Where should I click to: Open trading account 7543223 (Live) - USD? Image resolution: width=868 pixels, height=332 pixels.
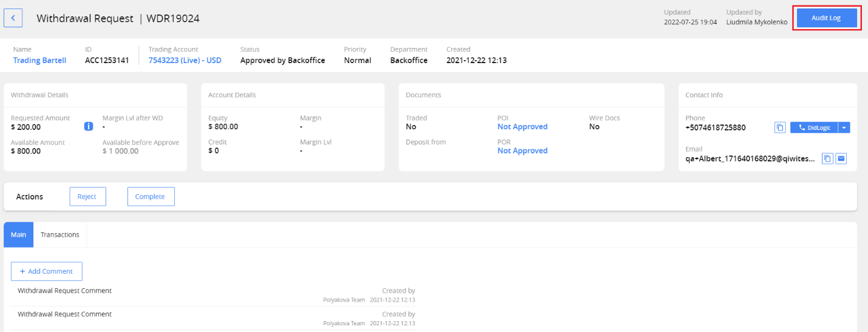185,60
